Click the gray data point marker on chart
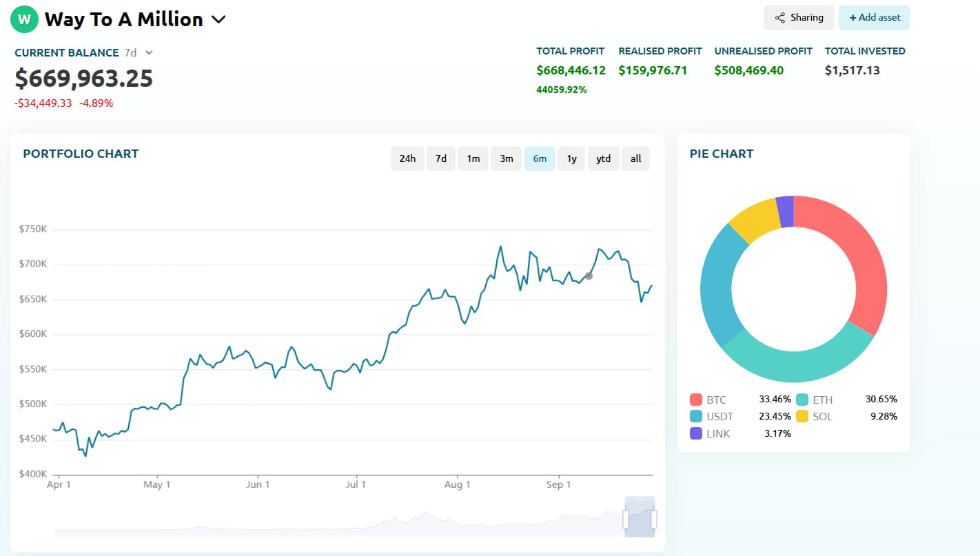This screenshot has width=980, height=556. tap(589, 276)
